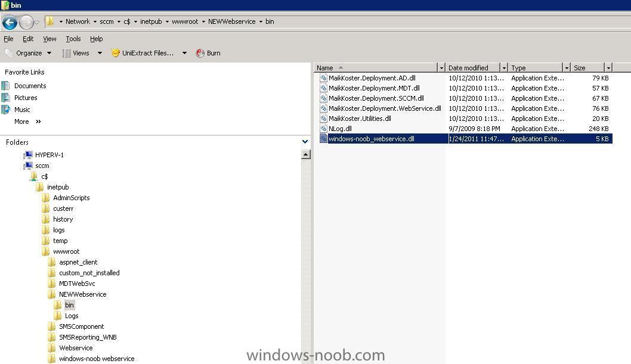Select the wwwroot breadcrumb in address bar
This screenshot has height=364, width=631.
click(185, 21)
